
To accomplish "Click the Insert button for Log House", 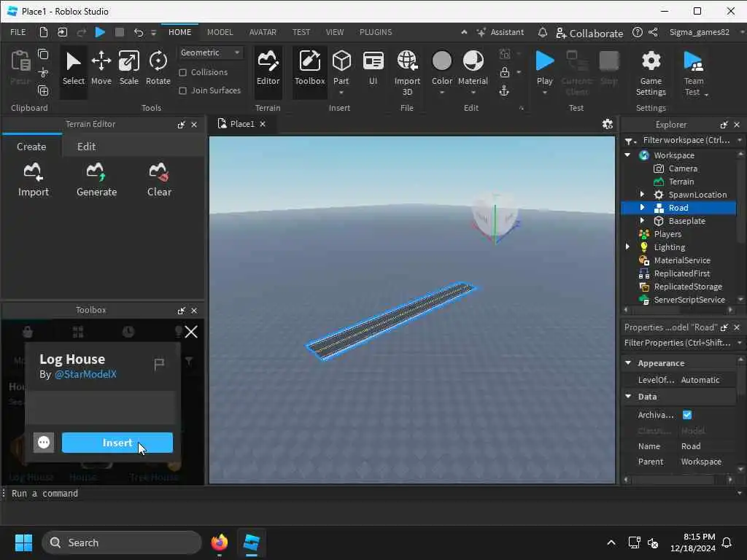I will [117, 443].
